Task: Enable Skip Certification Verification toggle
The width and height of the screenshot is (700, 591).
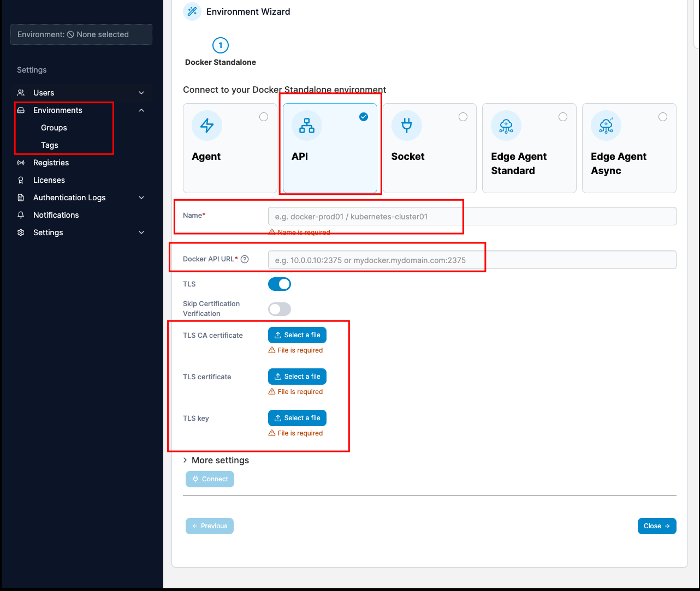Action: click(280, 309)
